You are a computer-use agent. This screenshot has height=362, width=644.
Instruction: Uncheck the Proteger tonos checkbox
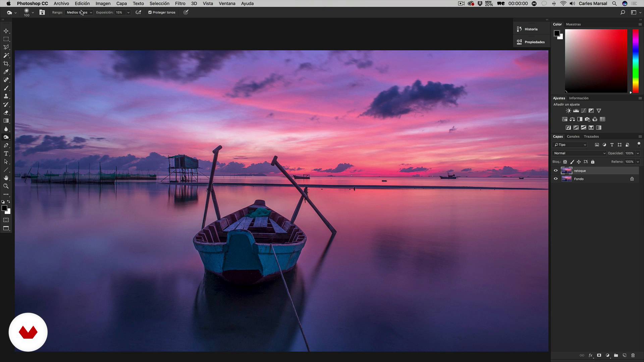pyautogui.click(x=150, y=12)
